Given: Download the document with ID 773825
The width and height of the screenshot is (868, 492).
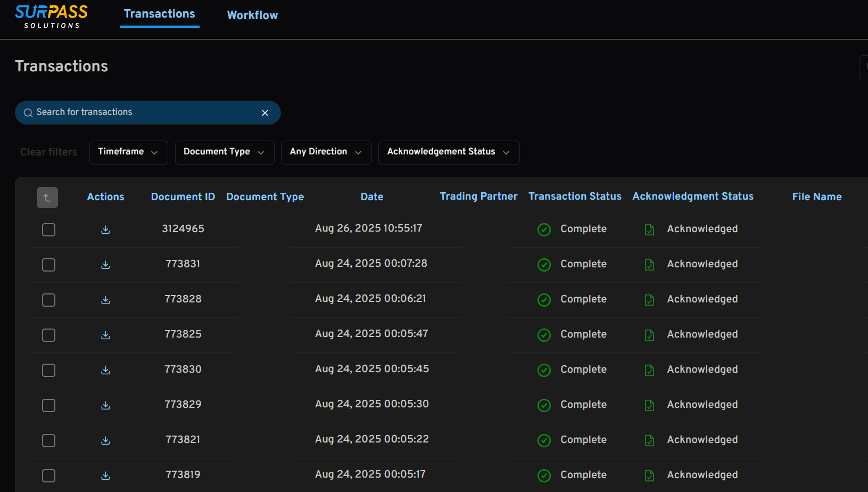Looking at the screenshot, I should [x=105, y=335].
